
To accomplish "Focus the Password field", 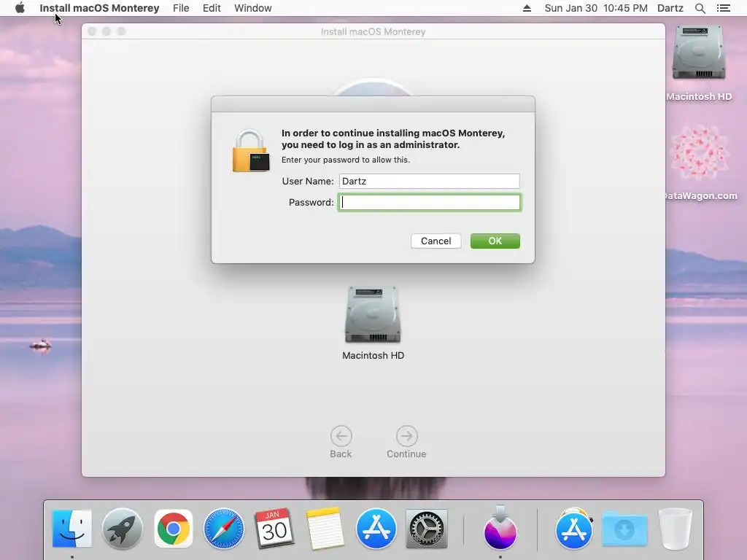I will click(x=429, y=203).
